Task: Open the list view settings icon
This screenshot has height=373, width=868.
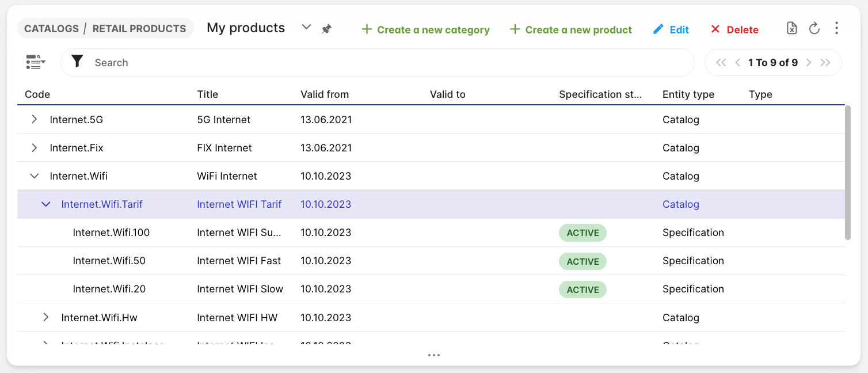Action: [36, 62]
